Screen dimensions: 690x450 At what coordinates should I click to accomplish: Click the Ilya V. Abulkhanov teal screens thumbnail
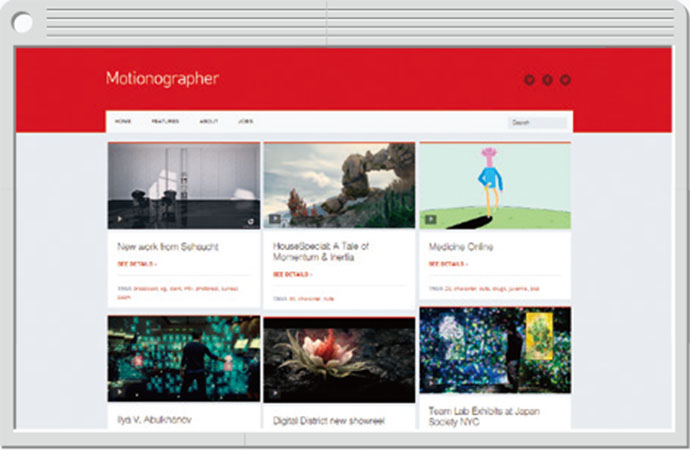(x=184, y=359)
